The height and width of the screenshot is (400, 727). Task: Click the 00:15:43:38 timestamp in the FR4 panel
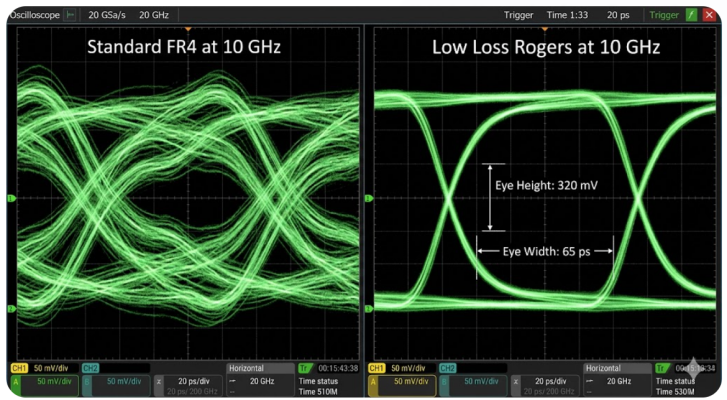point(338,368)
